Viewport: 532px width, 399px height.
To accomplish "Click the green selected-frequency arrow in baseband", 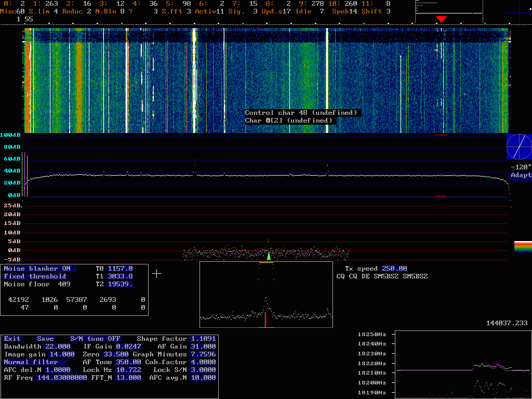I will point(269,256).
